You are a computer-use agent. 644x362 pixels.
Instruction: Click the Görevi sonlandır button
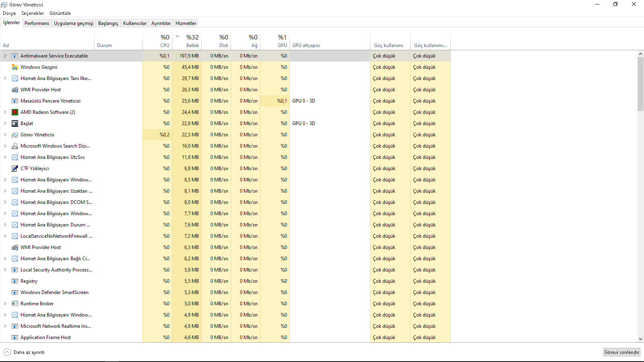click(x=622, y=352)
